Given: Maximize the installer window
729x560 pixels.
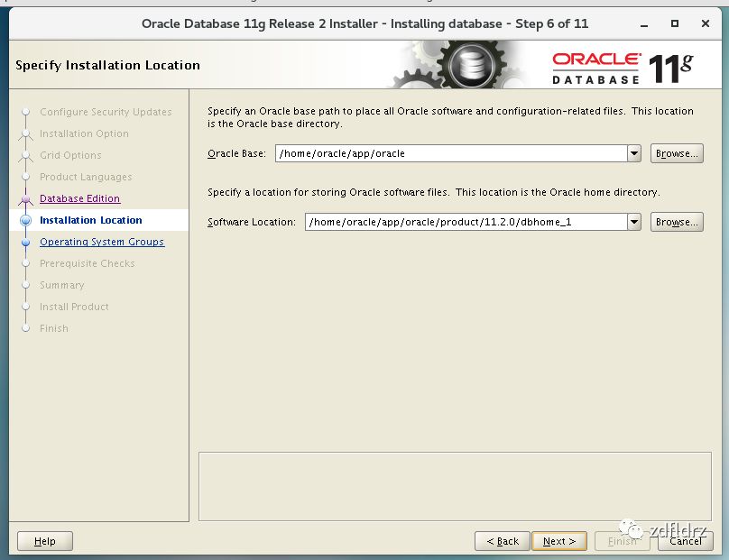Looking at the screenshot, I should (675, 23).
